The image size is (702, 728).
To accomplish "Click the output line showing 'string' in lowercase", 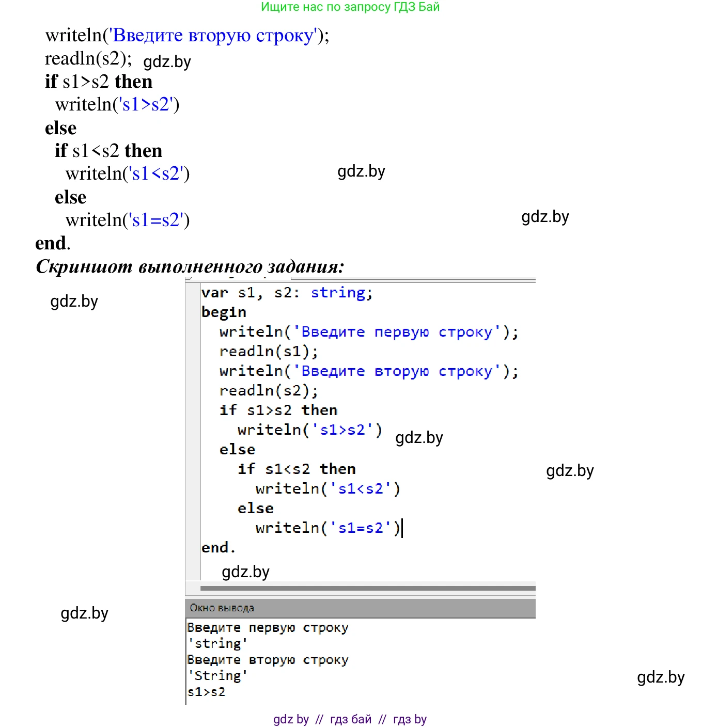I will (217, 644).
